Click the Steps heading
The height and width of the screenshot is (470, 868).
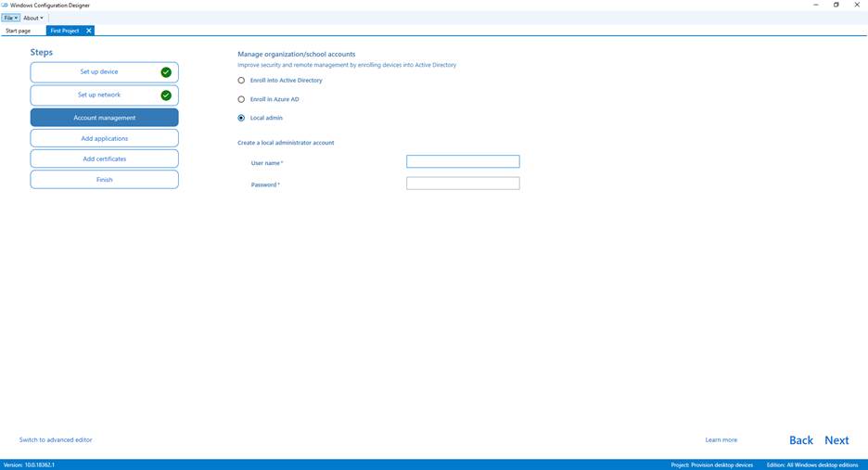(x=42, y=52)
